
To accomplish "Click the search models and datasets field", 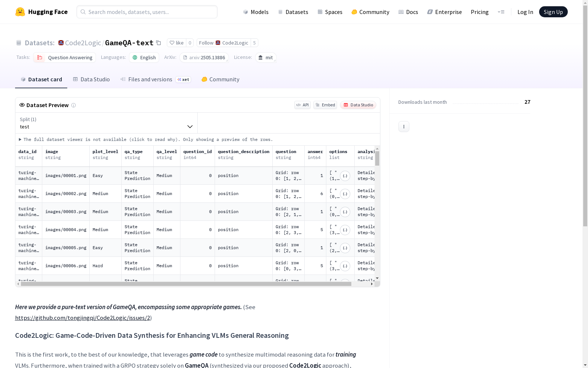I will [147, 12].
